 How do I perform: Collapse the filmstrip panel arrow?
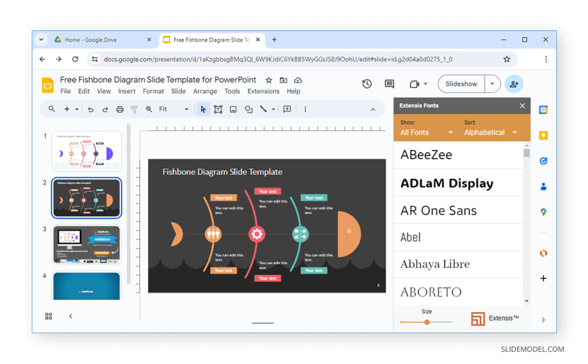pyautogui.click(x=70, y=316)
